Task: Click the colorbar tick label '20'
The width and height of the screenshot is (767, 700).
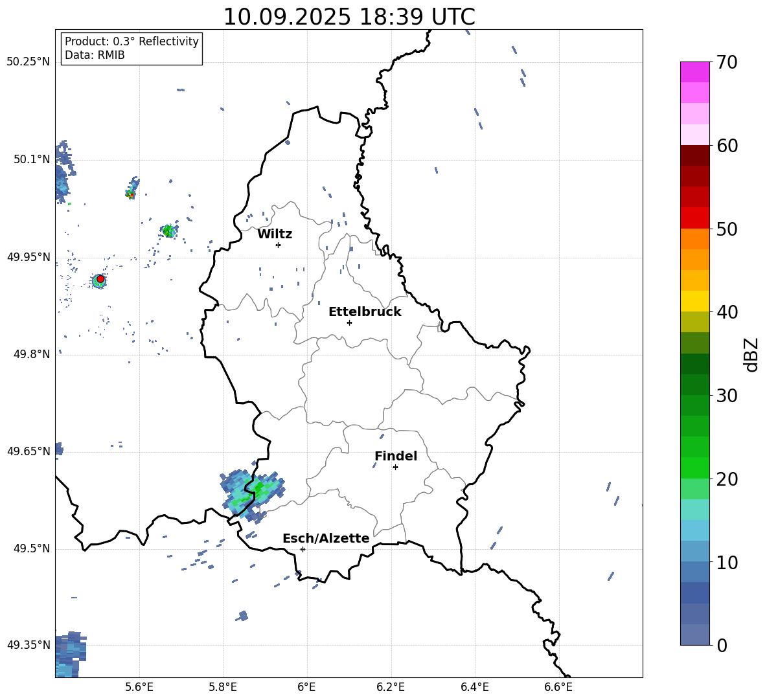Action: (x=727, y=479)
